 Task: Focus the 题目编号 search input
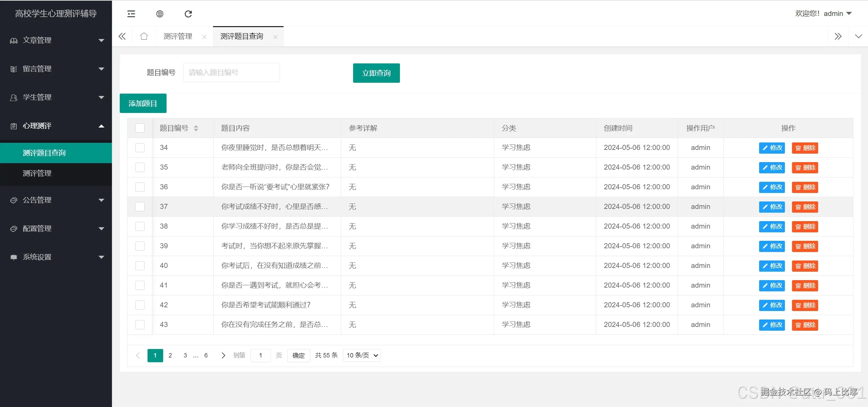click(231, 73)
